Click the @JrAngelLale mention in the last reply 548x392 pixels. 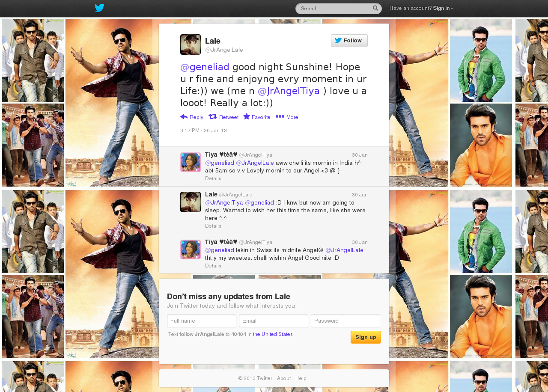[x=344, y=250]
